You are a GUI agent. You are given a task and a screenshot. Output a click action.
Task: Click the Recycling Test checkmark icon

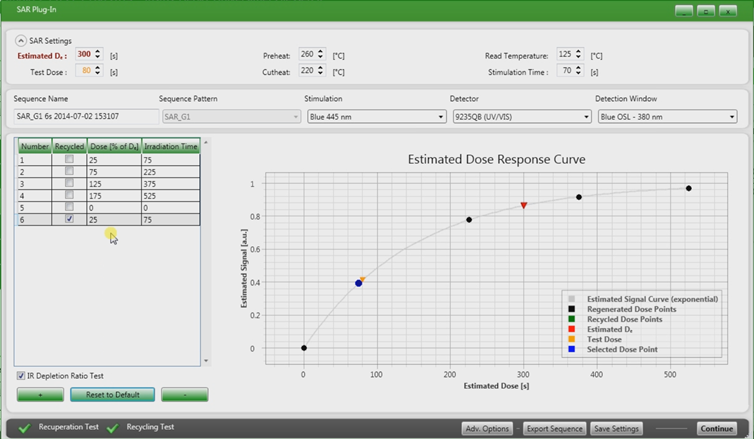[x=113, y=427]
